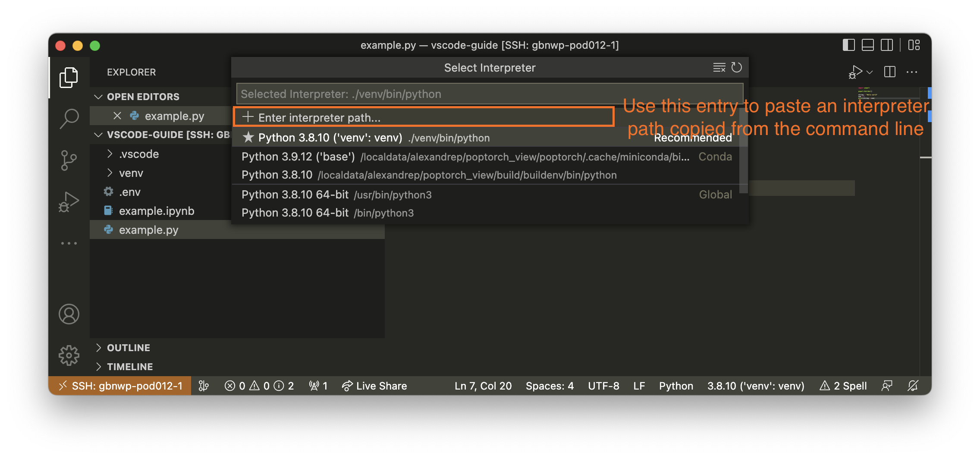Screen dimensions: 980x459
Task: Click the clear cache icon in Select Interpreter
Action: tap(719, 68)
